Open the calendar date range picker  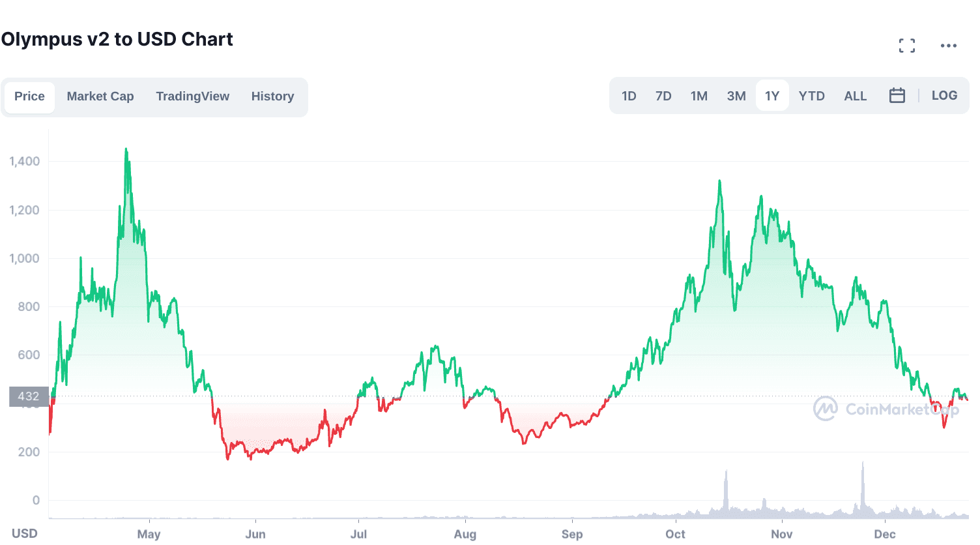897,96
